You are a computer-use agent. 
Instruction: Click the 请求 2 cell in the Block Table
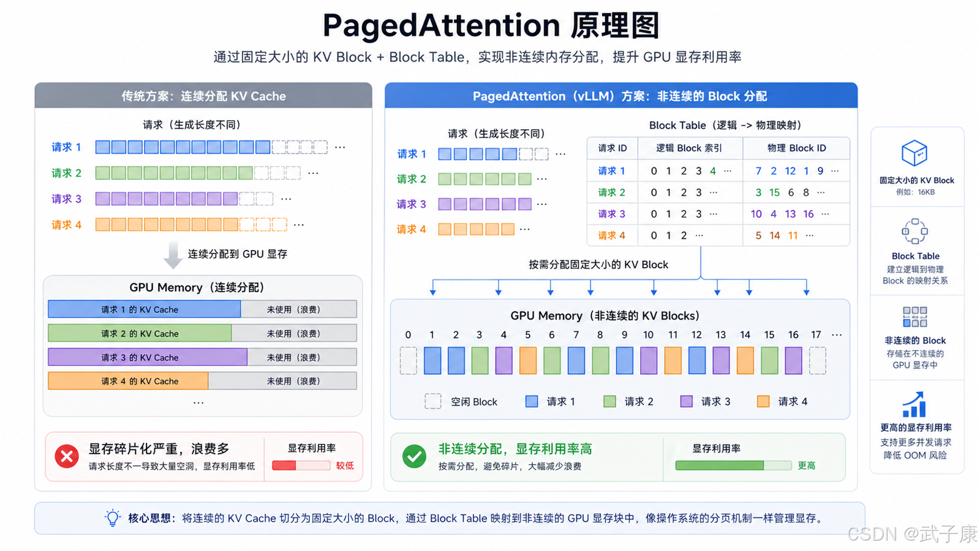[612, 192]
